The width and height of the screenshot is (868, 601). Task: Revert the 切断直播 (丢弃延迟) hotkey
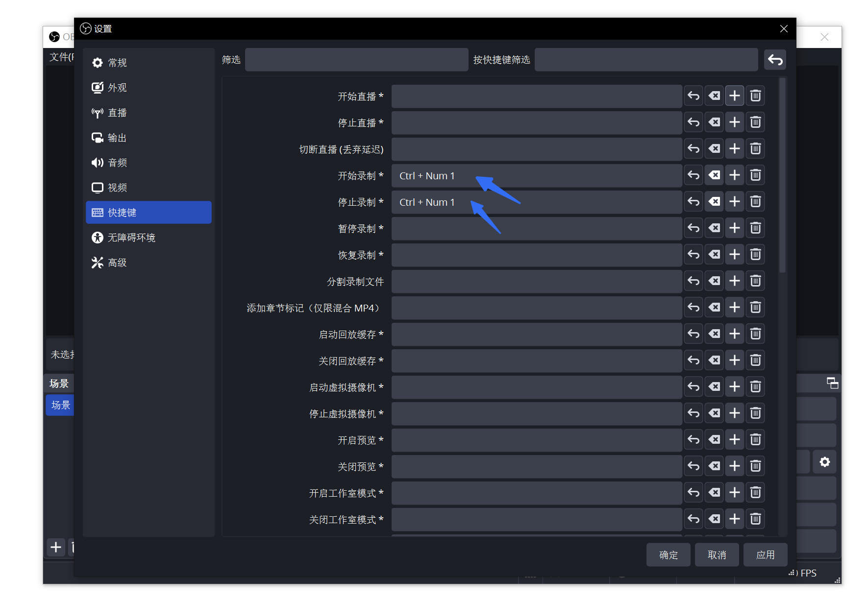(694, 149)
